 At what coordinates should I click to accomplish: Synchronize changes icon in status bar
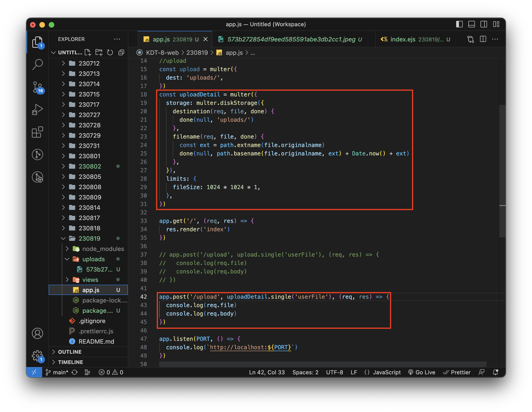[x=74, y=372]
